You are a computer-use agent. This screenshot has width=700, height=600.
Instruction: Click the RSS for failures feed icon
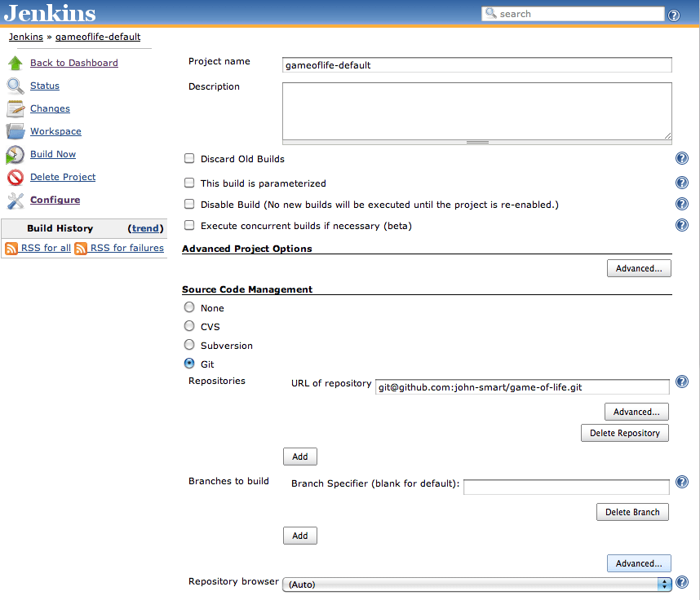coord(81,248)
